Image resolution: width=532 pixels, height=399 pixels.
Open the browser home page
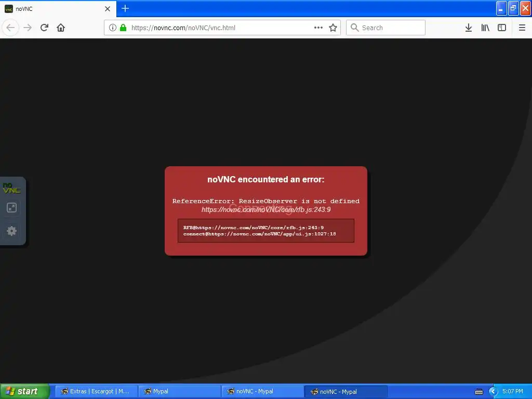pyautogui.click(x=61, y=28)
